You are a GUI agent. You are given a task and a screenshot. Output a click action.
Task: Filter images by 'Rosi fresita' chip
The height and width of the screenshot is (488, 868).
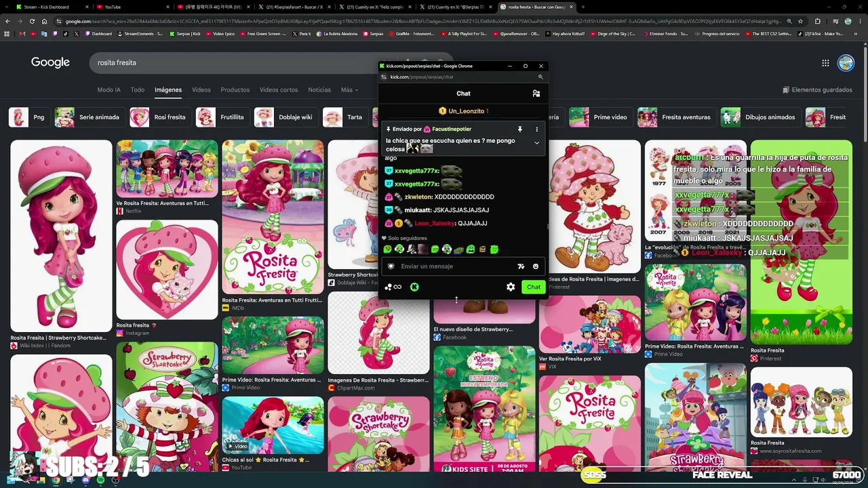tap(160, 117)
